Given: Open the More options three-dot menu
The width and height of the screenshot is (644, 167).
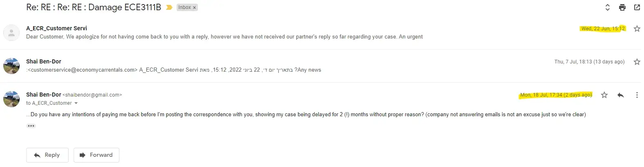Looking at the screenshot, I should [x=637, y=95].
